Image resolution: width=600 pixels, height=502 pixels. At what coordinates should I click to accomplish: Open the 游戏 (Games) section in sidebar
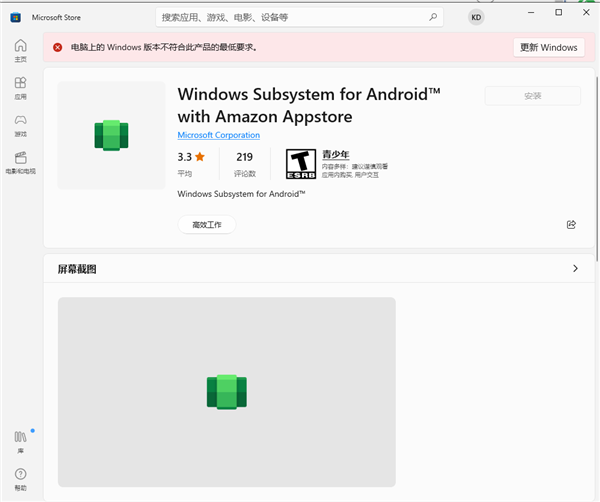pos(20,125)
